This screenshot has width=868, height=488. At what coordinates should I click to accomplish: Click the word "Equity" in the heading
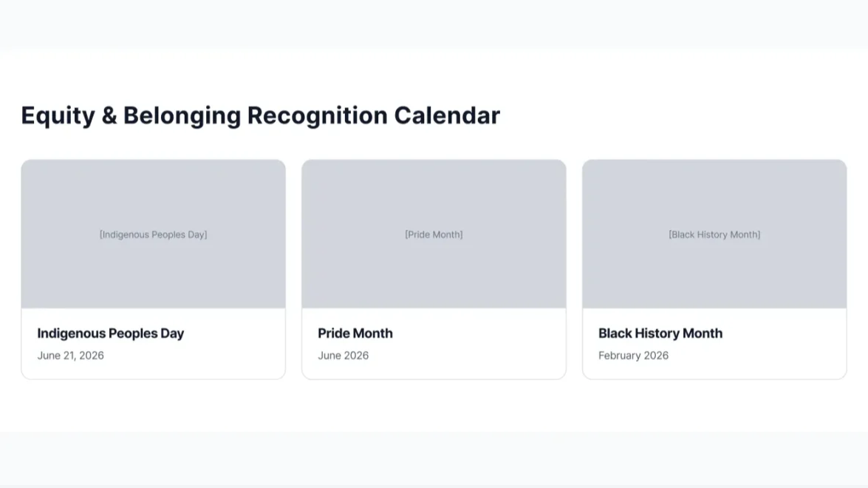[x=58, y=115]
